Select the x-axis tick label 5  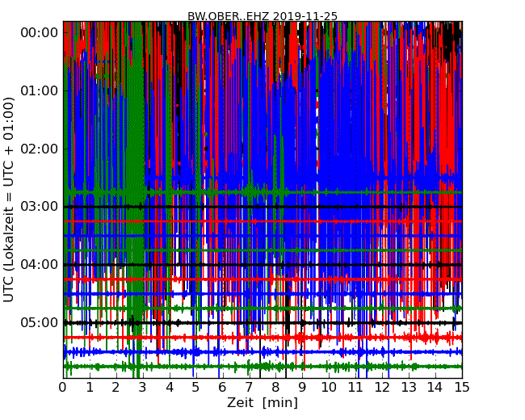pyautogui.click(x=195, y=388)
